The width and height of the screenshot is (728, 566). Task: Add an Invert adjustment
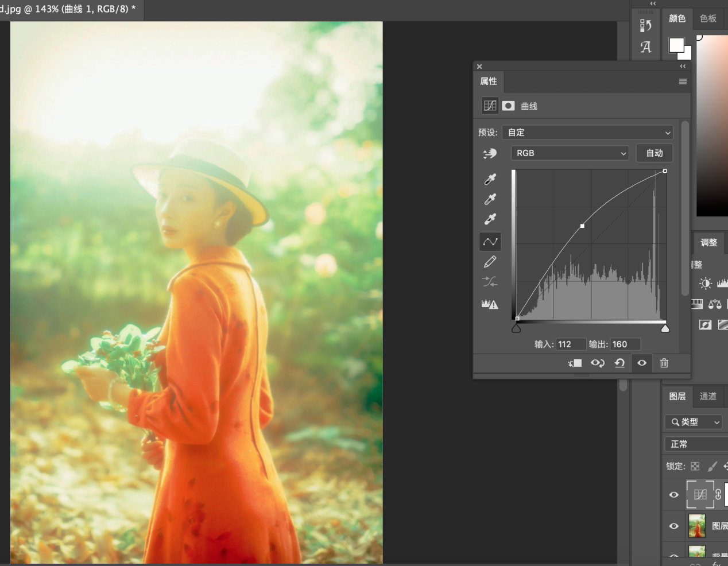[705, 325]
